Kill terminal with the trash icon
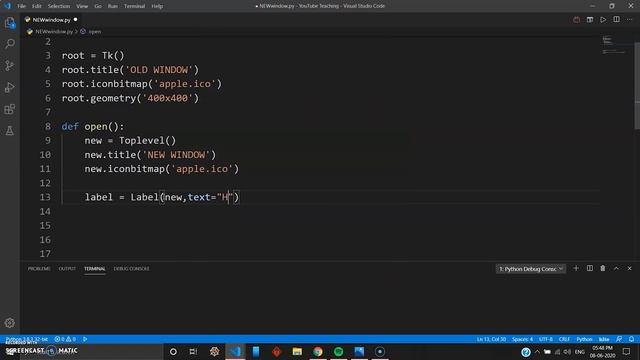Screen dimensions: 640x360 (x=603, y=268)
